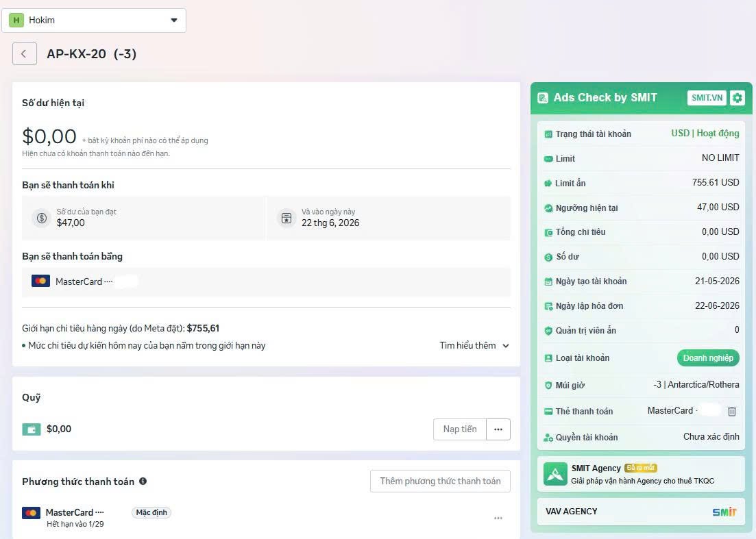Click the -3 | Antarctica/Rothera timezone value
Viewport: 756px width, 539px height.
point(696,384)
